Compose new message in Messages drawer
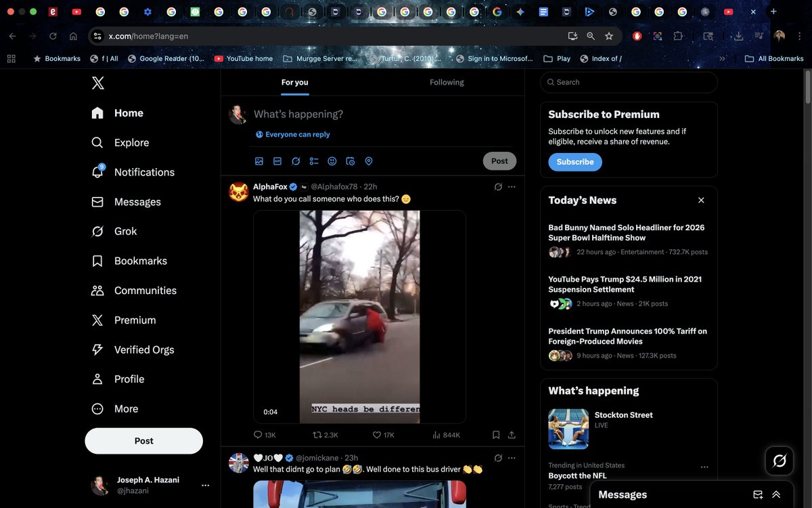 pos(758,494)
